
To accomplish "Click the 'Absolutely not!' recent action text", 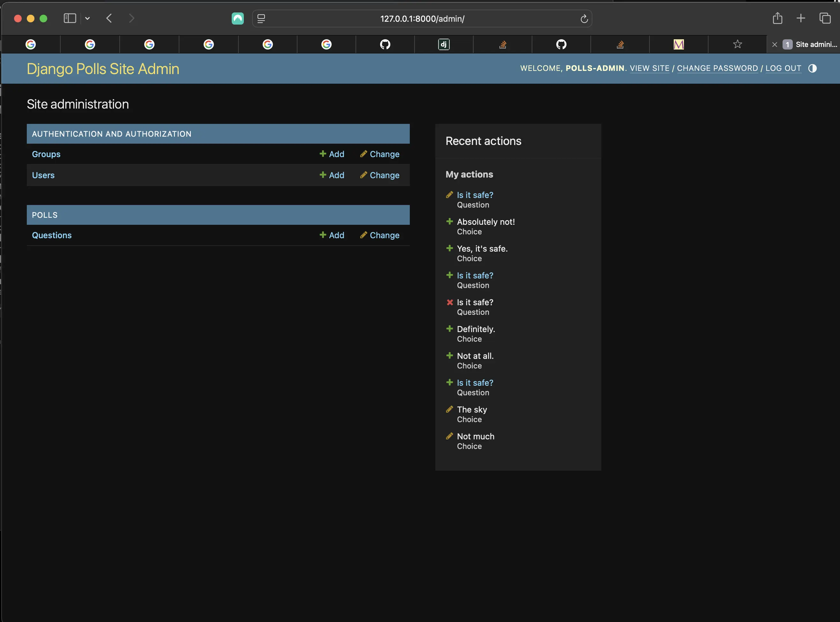I will [486, 222].
